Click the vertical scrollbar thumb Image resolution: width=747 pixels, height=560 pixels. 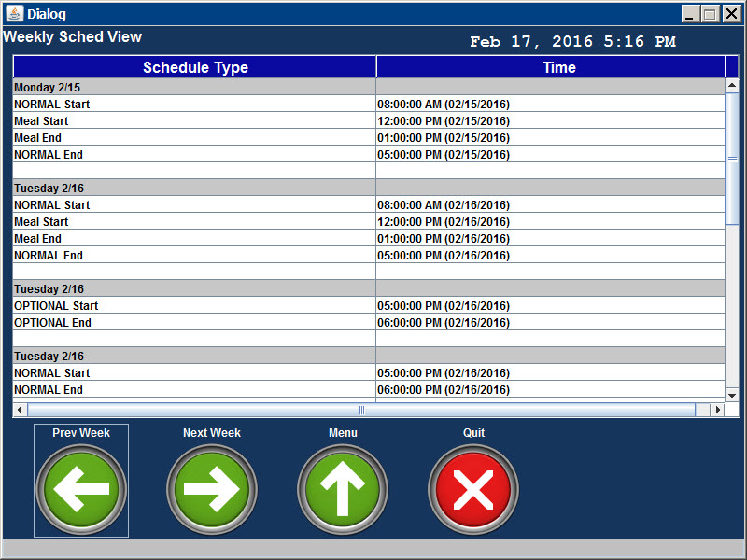[732, 159]
